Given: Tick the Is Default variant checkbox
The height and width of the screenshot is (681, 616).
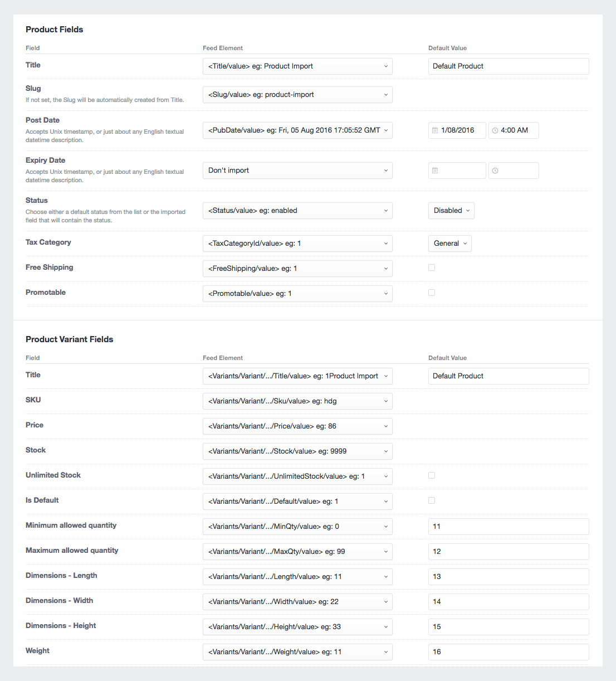Looking at the screenshot, I should coord(432,500).
